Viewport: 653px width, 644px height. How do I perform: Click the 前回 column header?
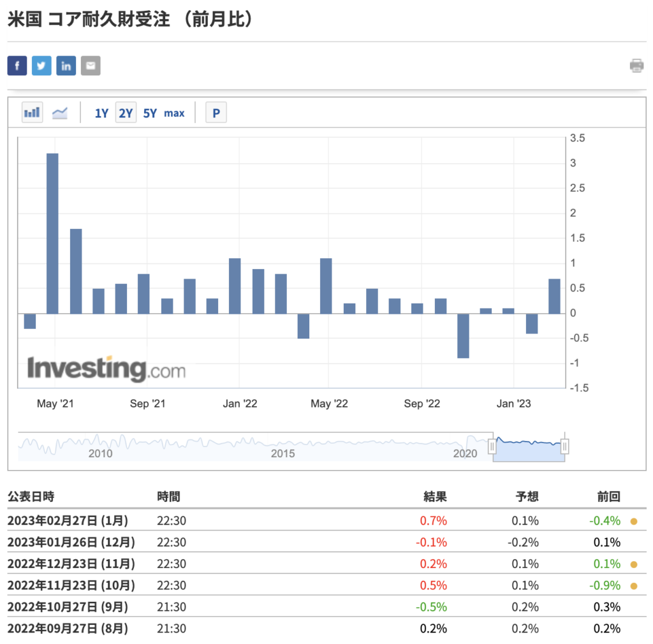609,496
